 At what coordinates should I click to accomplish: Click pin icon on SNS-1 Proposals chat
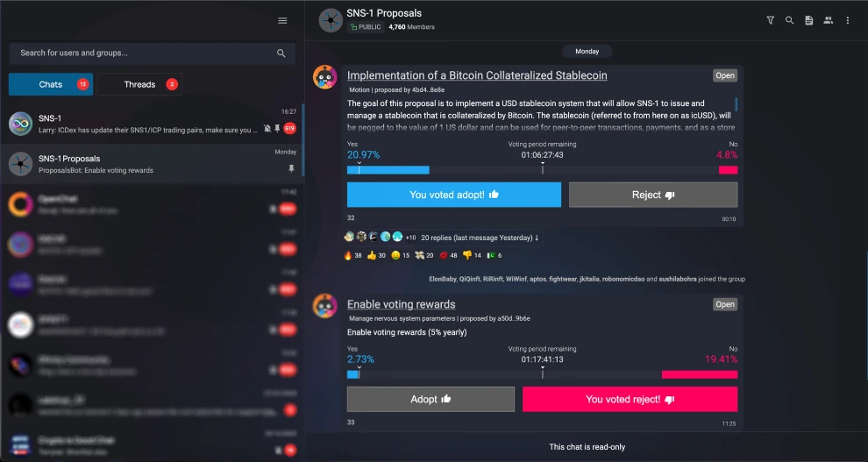tap(291, 168)
